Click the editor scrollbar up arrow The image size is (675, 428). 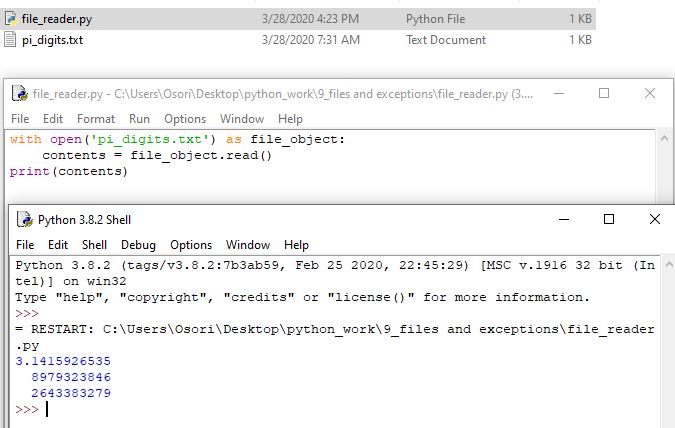[664, 139]
